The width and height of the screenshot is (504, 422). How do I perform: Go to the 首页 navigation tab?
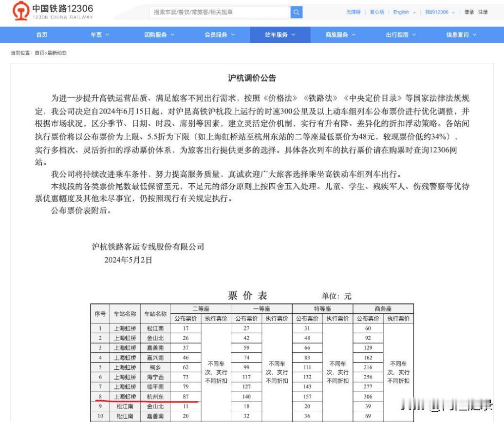(x=42, y=35)
